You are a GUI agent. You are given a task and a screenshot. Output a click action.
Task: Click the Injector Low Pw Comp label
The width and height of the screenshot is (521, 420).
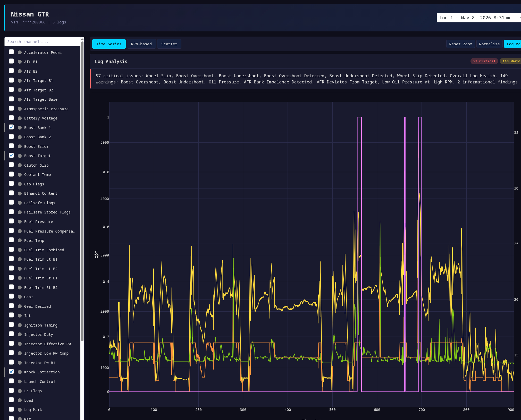pos(46,353)
